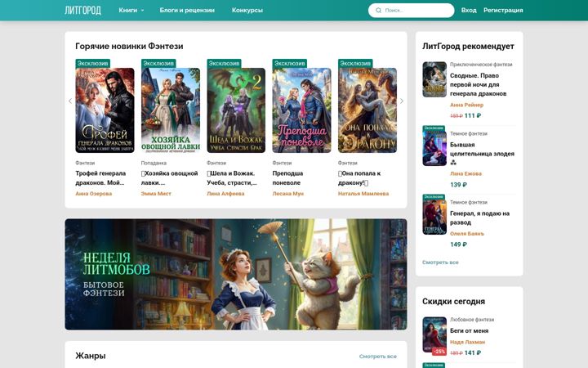This screenshot has height=368, width=588.
Task: Click the Вход link
Action: pos(469,10)
